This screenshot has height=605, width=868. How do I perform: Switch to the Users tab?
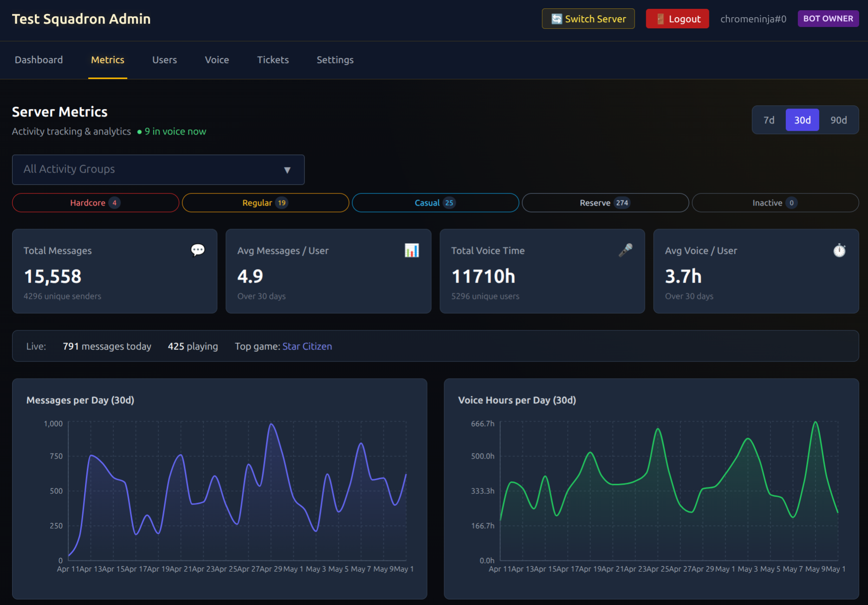click(165, 60)
